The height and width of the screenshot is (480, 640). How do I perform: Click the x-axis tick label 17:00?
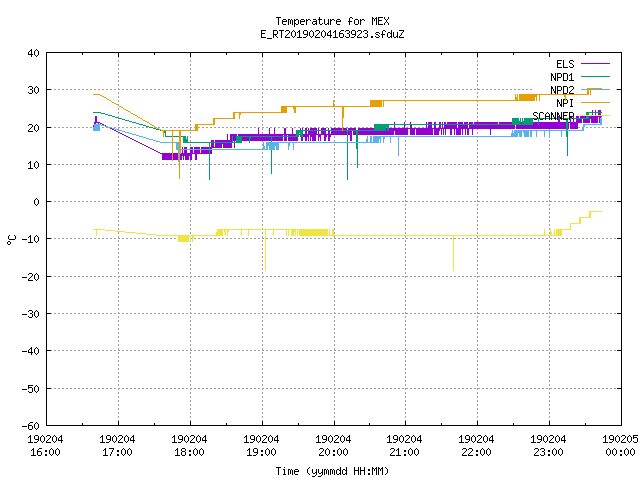[x=117, y=452]
